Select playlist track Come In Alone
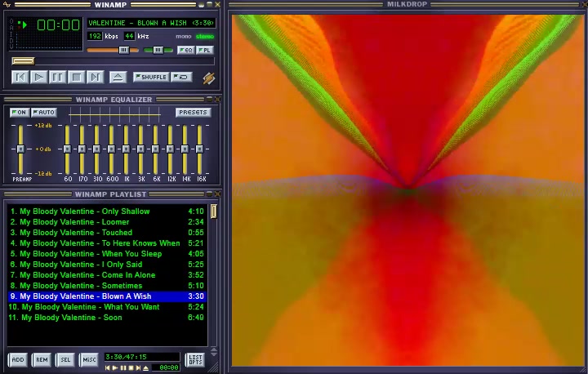This screenshot has height=374, width=588. [x=107, y=275]
